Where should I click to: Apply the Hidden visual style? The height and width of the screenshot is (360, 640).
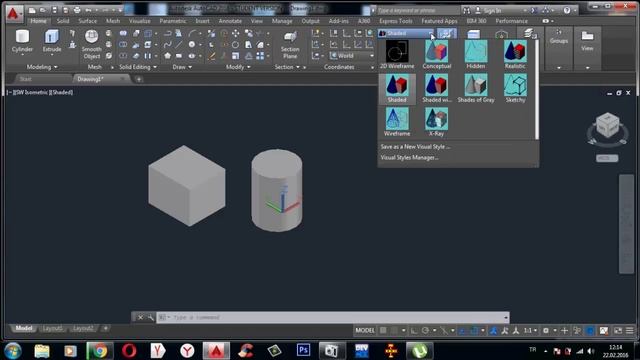click(476, 54)
